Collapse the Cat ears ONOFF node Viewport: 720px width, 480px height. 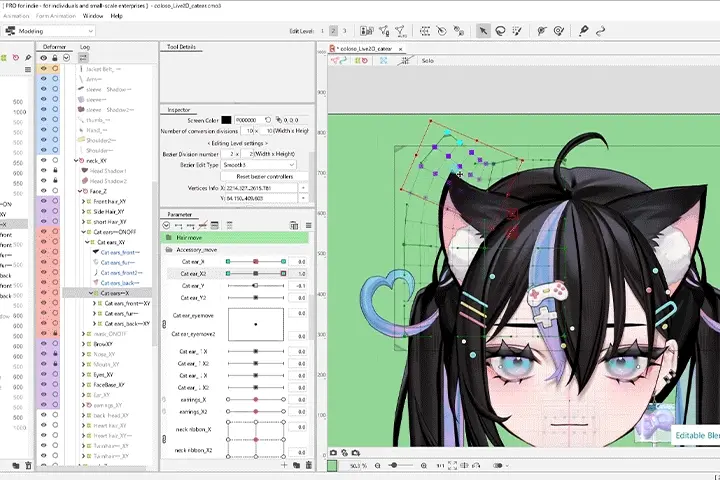click(83, 232)
